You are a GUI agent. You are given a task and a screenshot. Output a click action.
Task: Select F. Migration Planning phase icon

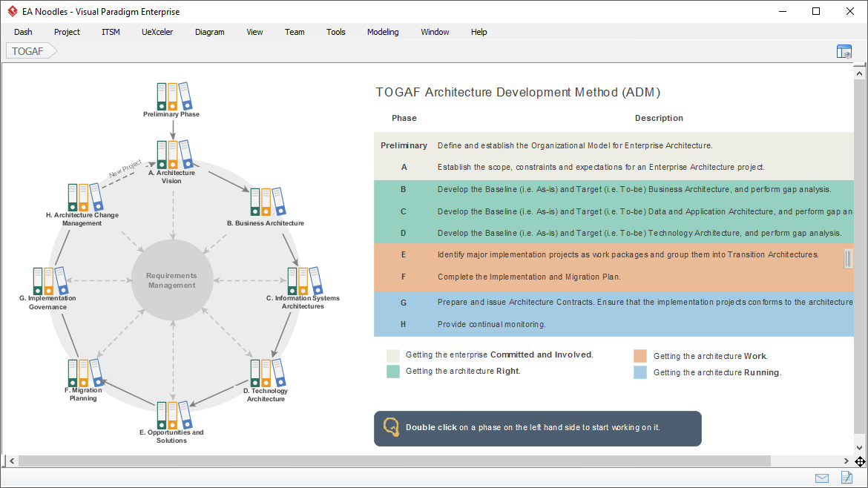pos(84,373)
